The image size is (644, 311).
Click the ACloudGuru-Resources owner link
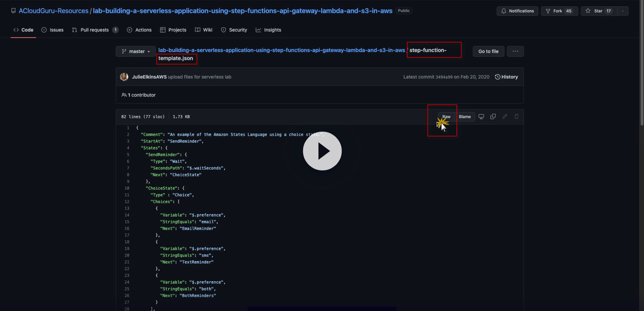pyautogui.click(x=54, y=11)
